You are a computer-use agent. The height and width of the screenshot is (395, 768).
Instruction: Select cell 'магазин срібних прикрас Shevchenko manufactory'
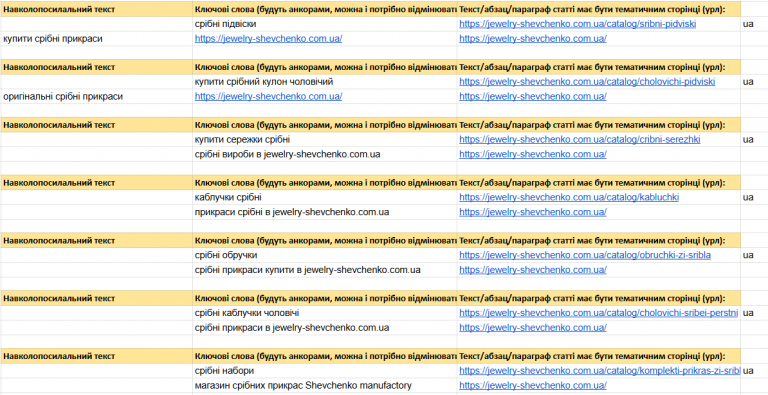point(325,386)
